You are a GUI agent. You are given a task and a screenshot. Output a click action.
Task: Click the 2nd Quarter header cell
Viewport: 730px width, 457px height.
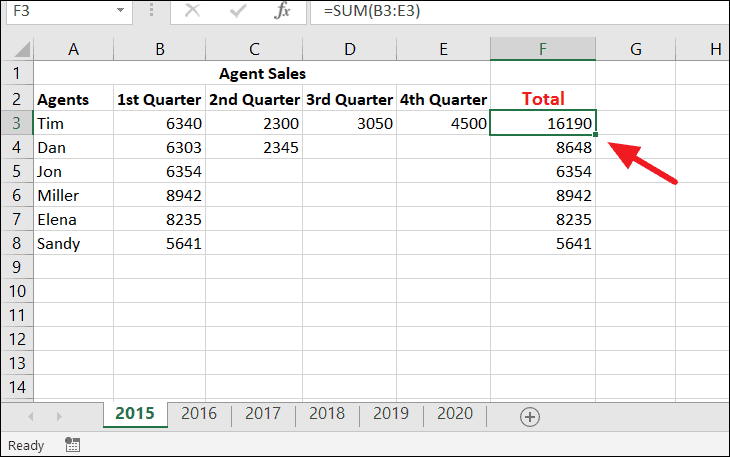tap(254, 99)
